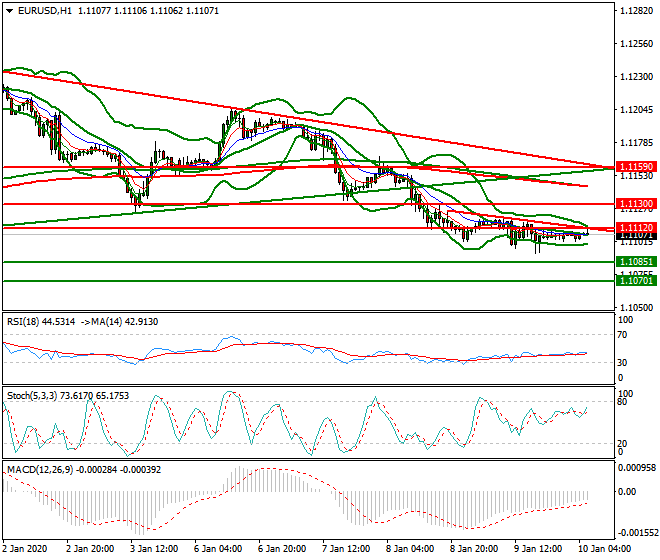Image resolution: width=660 pixels, height=560 pixels.
Task: Select the 7 Jan 12:00 time axis label
Action: [x=346, y=549]
